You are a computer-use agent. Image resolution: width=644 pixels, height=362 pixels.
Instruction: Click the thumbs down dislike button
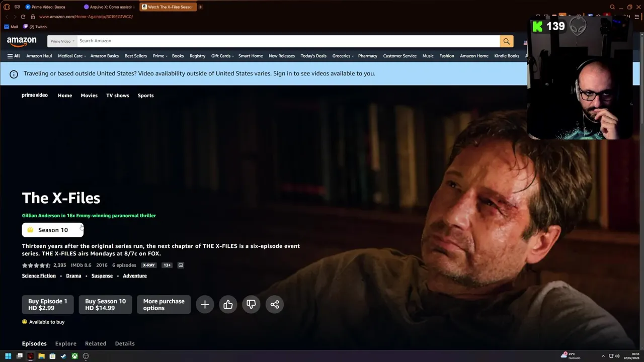click(251, 304)
